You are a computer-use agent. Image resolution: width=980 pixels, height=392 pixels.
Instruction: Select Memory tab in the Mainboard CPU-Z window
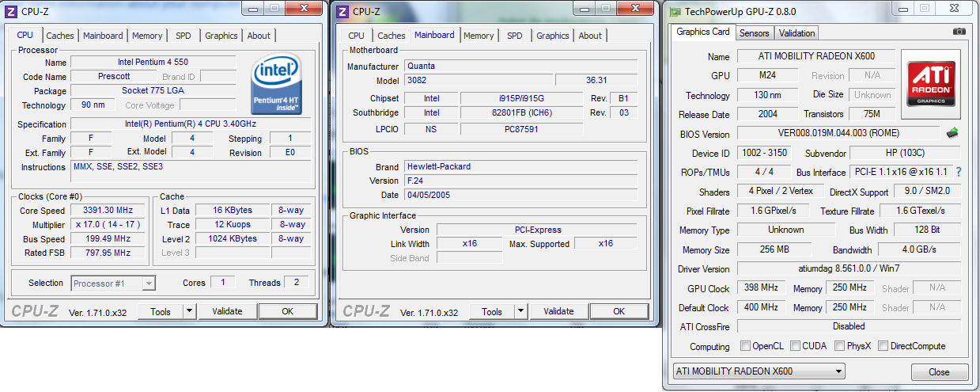(x=479, y=36)
